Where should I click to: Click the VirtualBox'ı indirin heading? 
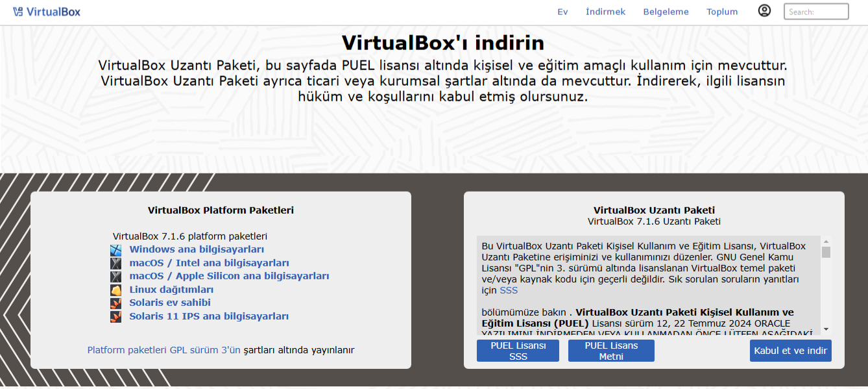tap(443, 43)
